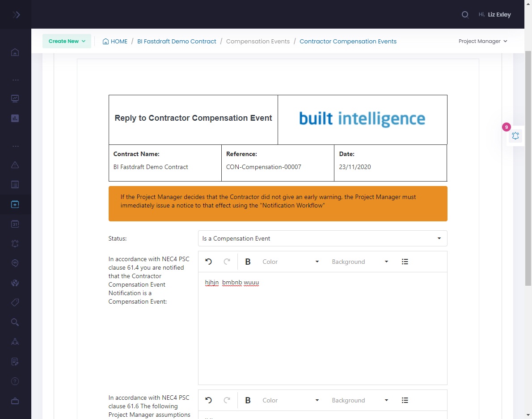Open the Status dropdown

click(x=322, y=238)
